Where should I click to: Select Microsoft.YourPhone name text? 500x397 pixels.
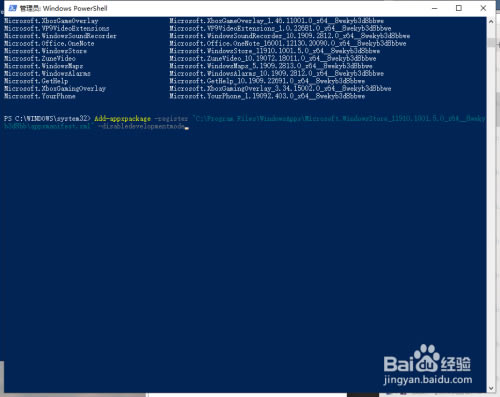click(40, 96)
